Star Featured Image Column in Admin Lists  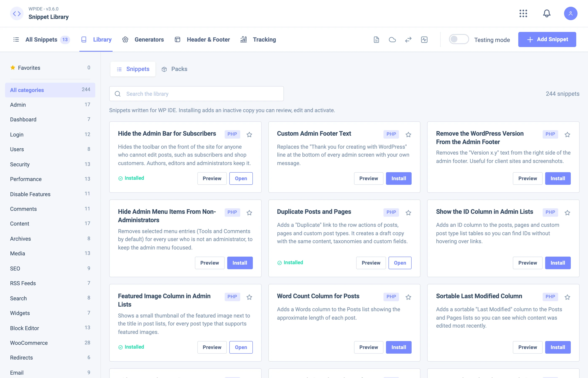(249, 297)
